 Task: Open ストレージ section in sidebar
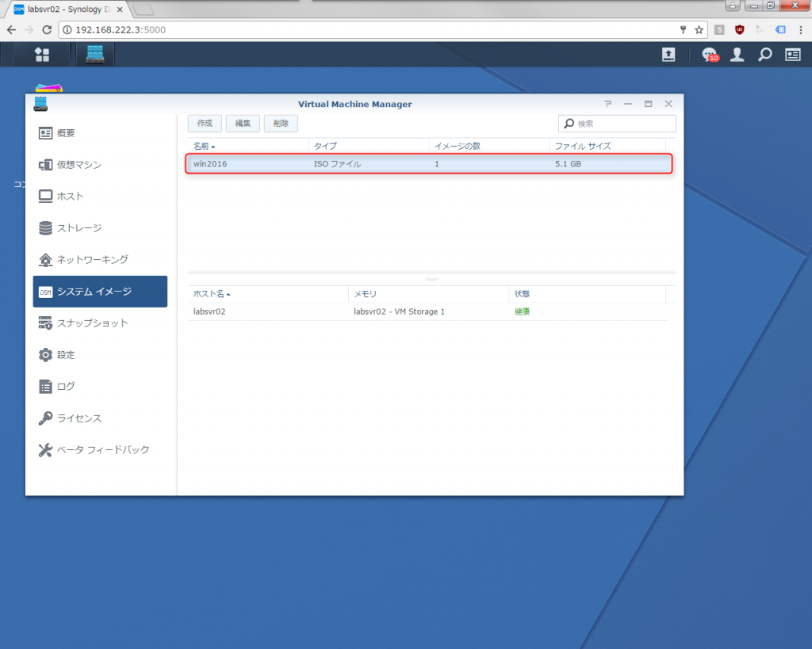point(100,228)
